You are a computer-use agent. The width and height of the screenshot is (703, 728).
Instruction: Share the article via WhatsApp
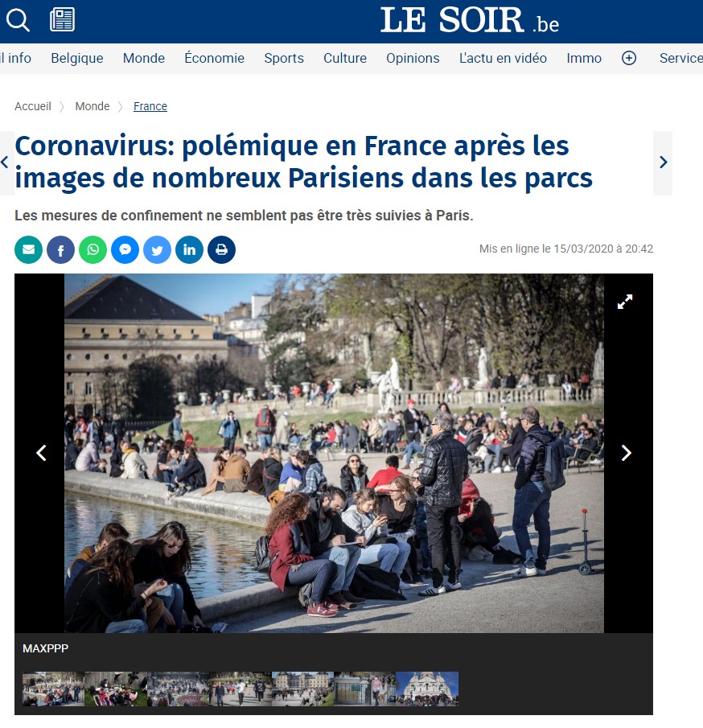point(92,250)
